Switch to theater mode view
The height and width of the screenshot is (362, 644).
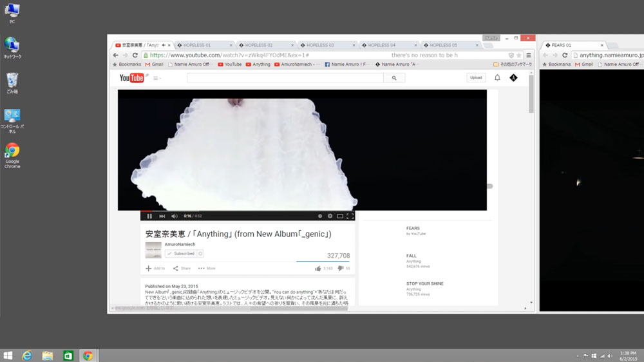pos(340,216)
